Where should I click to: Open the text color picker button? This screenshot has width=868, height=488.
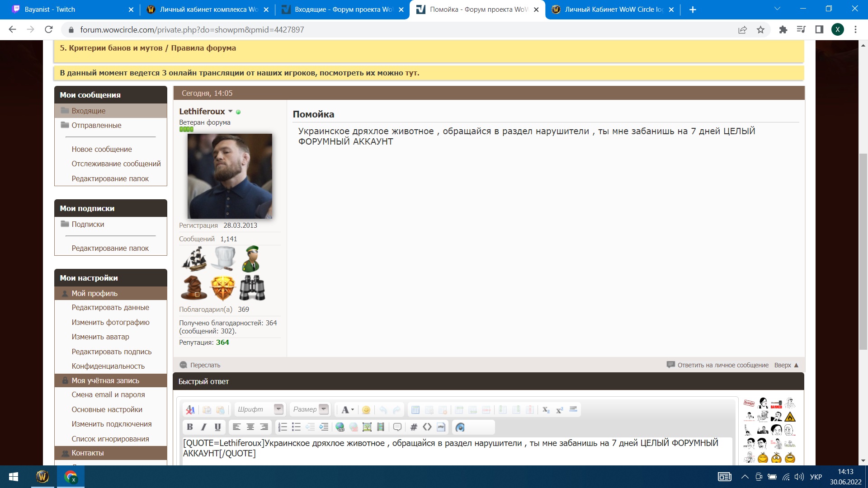(x=347, y=410)
